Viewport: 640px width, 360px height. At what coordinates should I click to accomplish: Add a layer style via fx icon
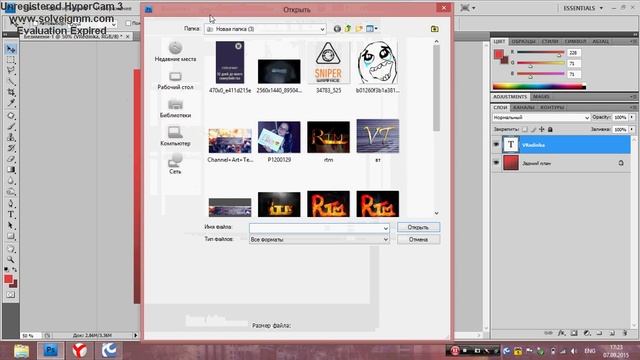(x=562, y=333)
